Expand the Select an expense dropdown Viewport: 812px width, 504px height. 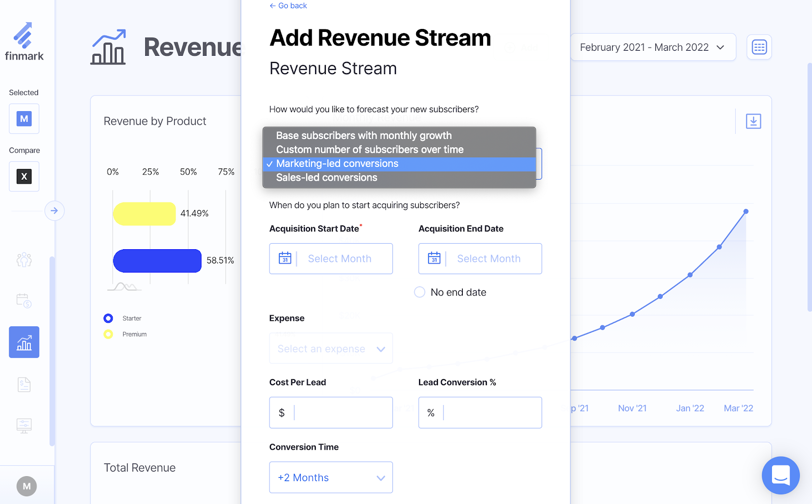(x=331, y=349)
